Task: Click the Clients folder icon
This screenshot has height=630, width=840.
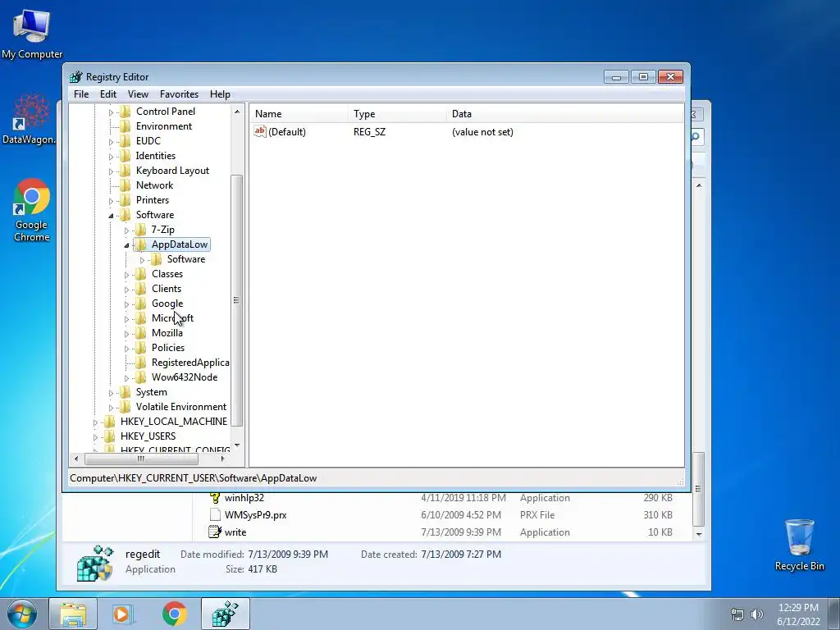Action: pos(140,289)
